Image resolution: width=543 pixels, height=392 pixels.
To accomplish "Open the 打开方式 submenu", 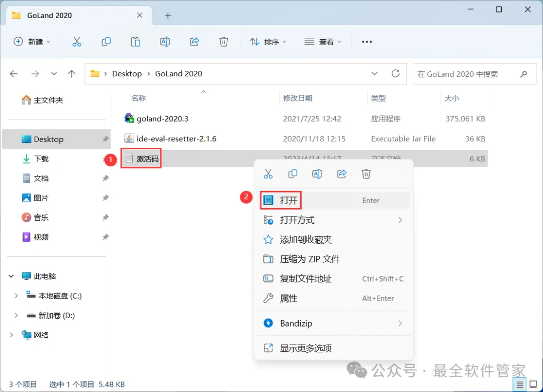I will pos(333,220).
